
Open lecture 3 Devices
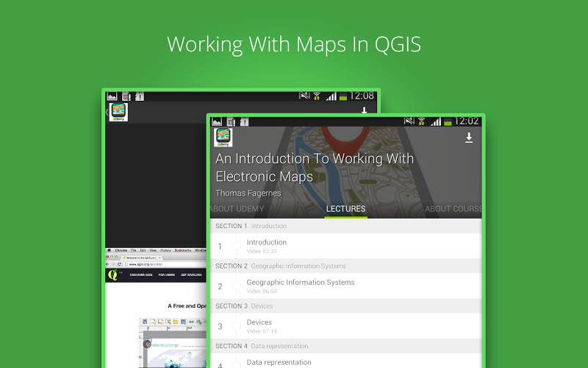point(345,326)
